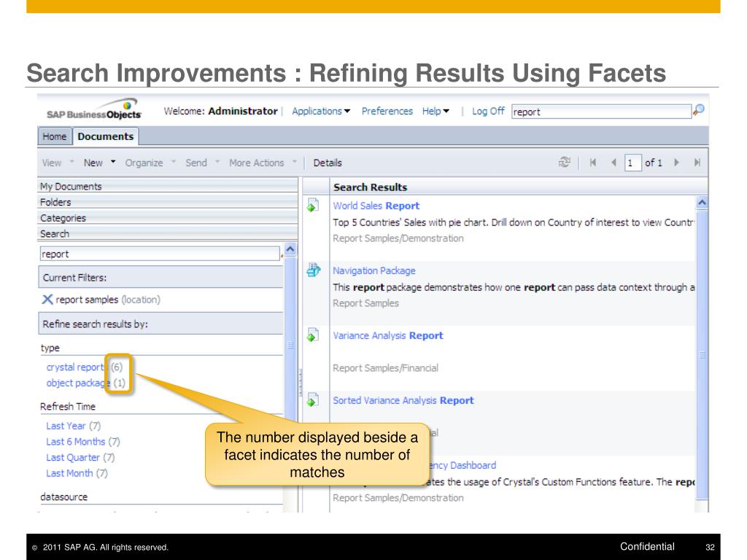Open the Help dropdown menu
This screenshot has height=560, width=747.
click(x=436, y=111)
